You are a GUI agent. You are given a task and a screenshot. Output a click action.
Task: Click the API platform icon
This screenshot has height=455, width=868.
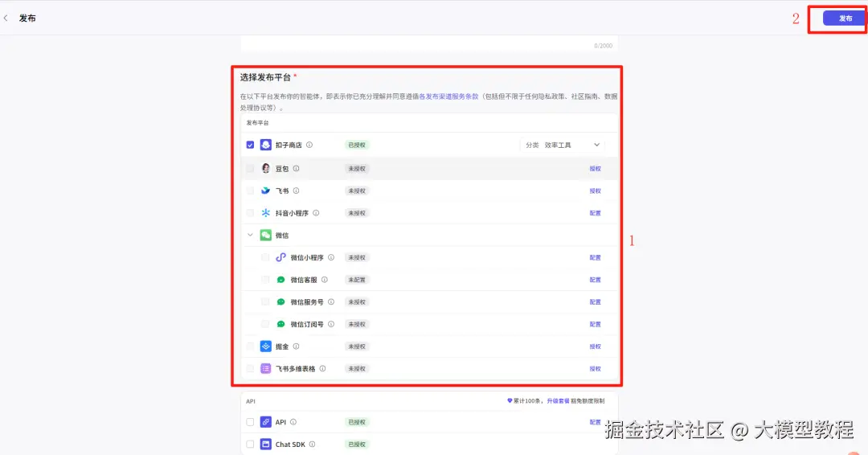click(x=266, y=422)
